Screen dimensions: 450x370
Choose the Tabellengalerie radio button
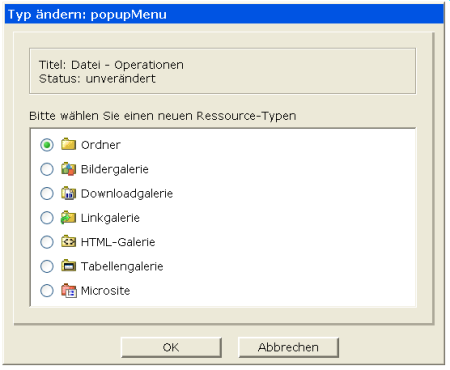coord(47,266)
